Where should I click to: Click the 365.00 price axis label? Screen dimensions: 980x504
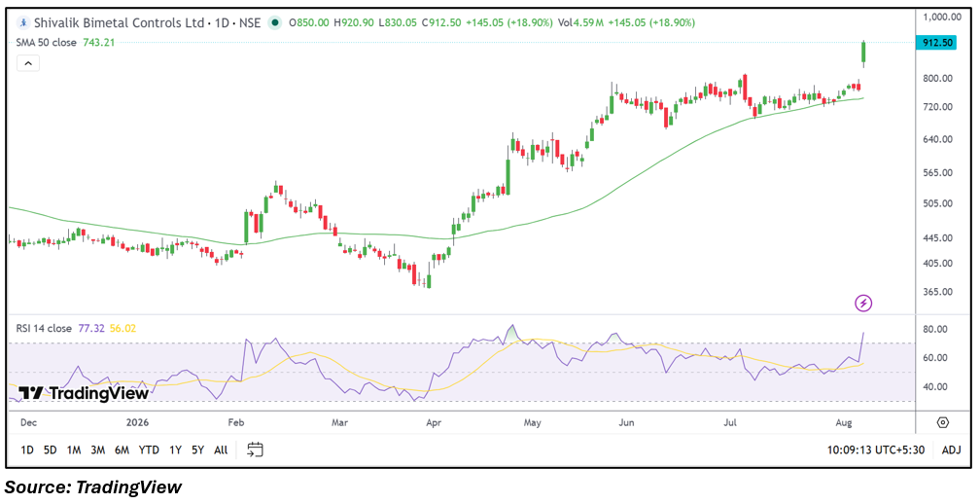(x=939, y=292)
